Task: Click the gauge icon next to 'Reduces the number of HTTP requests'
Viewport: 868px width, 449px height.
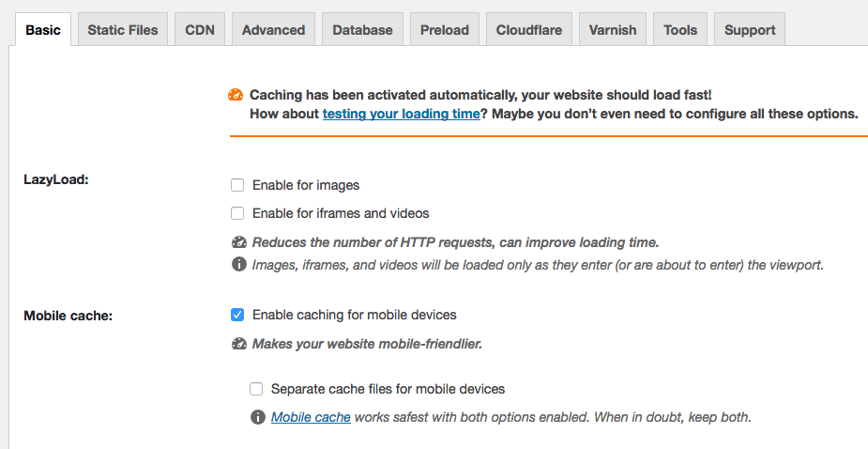Action: 238,241
